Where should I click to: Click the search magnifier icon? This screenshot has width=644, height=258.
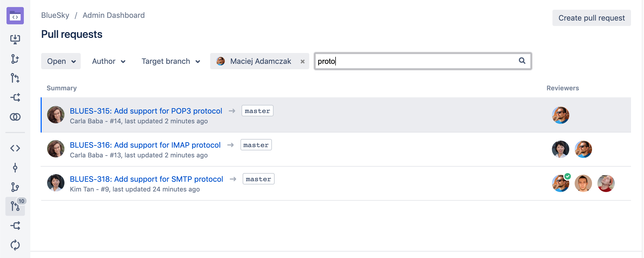point(522,61)
